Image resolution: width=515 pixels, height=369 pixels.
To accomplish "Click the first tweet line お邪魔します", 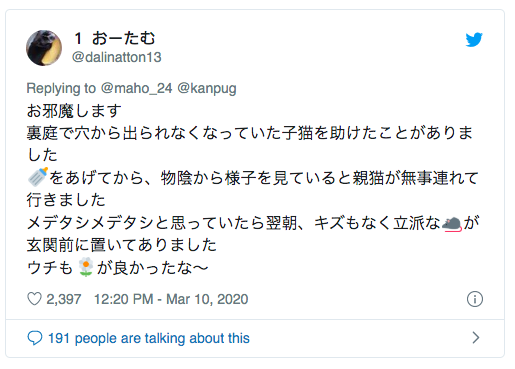I will [74, 111].
